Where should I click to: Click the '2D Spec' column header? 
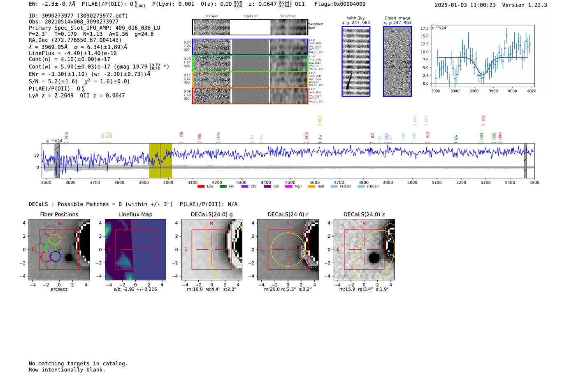pyautogui.click(x=212, y=16)
